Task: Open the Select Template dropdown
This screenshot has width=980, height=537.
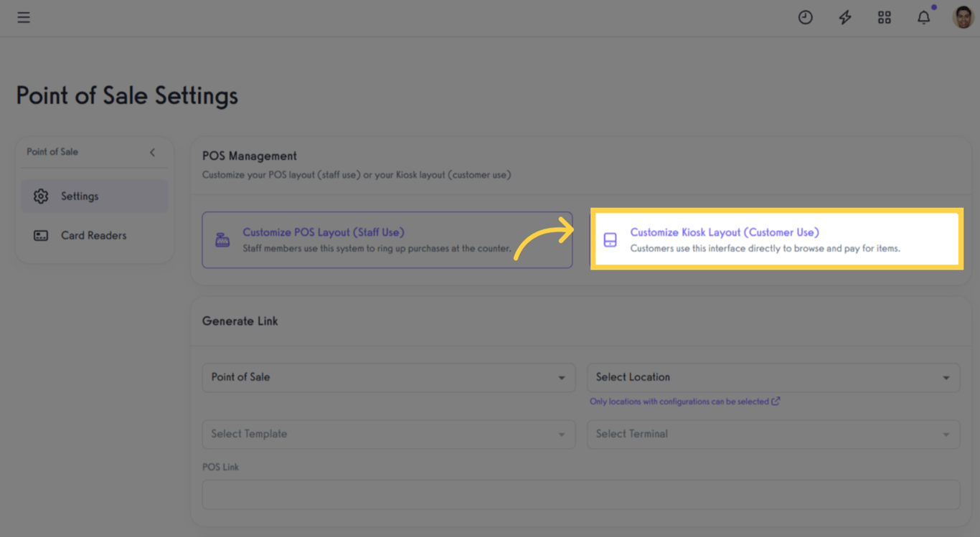Action: (x=388, y=434)
